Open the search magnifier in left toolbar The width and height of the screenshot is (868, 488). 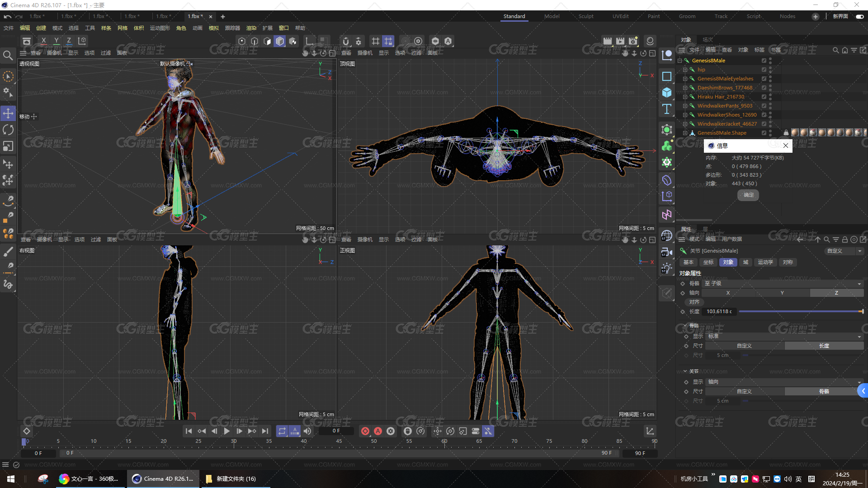(x=8, y=56)
